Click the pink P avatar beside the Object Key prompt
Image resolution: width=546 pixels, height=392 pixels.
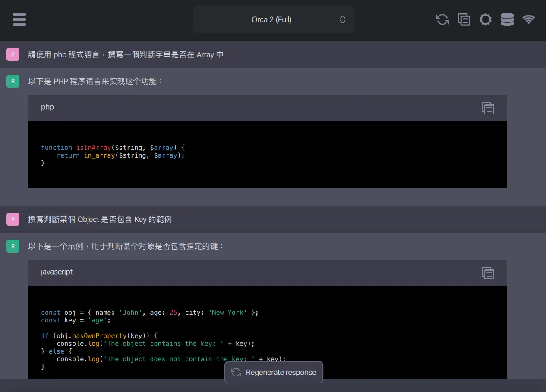coord(13,219)
